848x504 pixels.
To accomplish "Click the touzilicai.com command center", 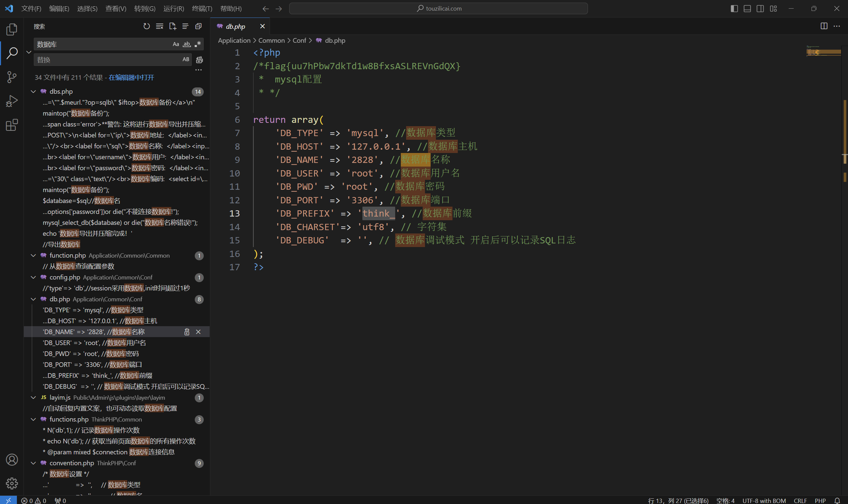I will pyautogui.click(x=438, y=9).
